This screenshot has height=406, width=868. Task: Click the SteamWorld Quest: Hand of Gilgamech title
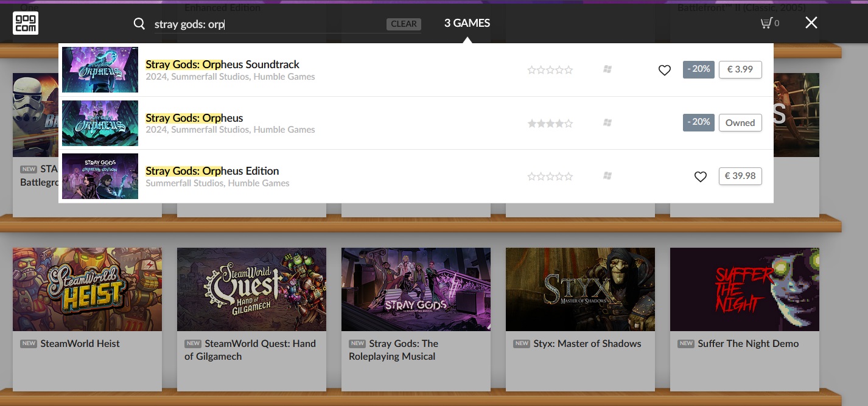[x=250, y=350]
